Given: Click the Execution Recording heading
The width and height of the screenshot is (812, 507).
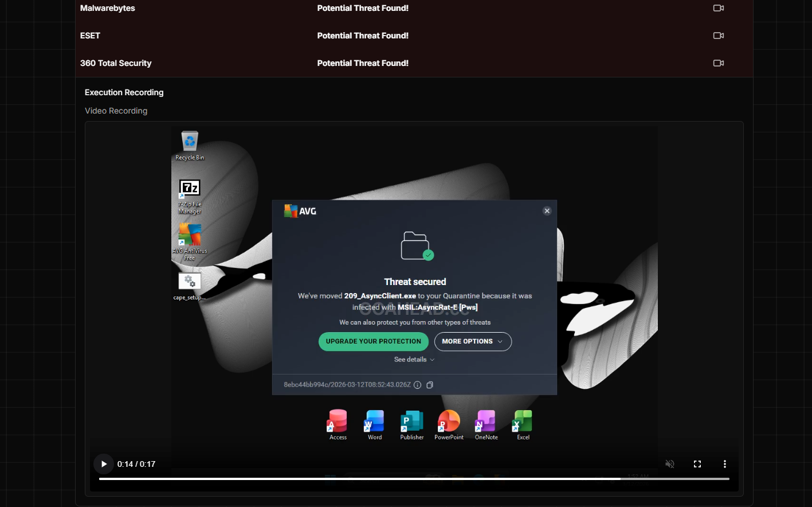Looking at the screenshot, I should pyautogui.click(x=124, y=92).
